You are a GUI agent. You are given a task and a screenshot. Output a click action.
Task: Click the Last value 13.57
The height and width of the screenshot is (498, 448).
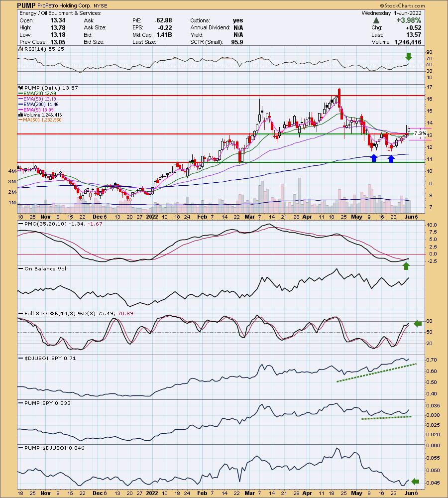coord(414,35)
